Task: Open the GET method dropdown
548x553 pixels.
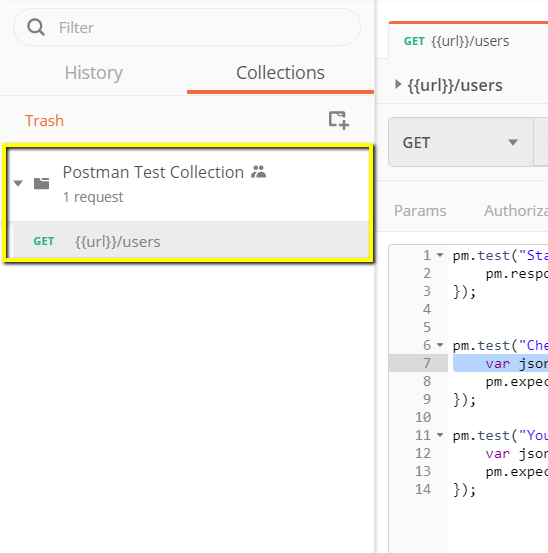Action: (461, 142)
